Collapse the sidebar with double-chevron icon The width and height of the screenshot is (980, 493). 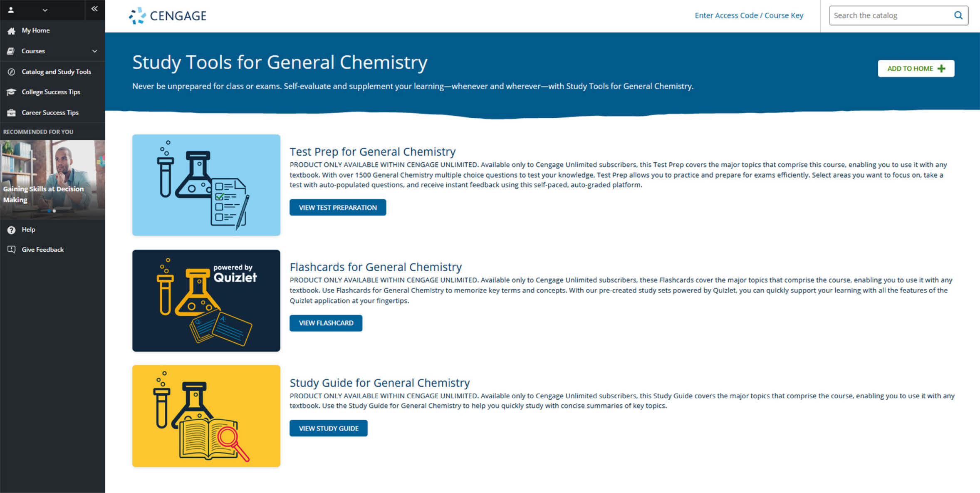tap(94, 9)
